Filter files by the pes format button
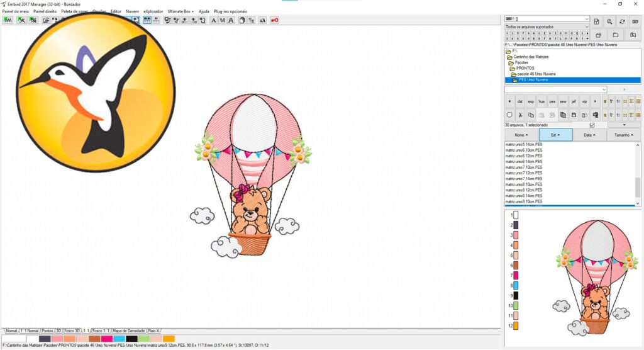The image size is (644, 350). point(552,101)
